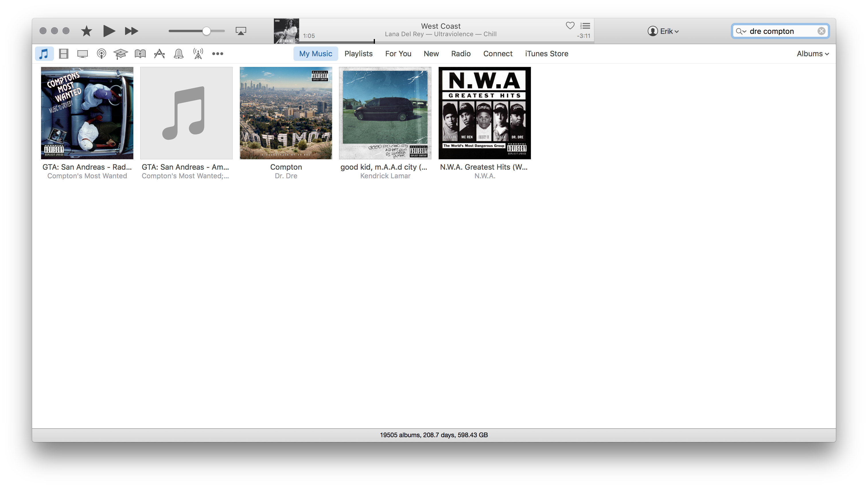The height and width of the screenshot is (488, 868).
Task: Skip to the next track
Action: tap(131, 31)
